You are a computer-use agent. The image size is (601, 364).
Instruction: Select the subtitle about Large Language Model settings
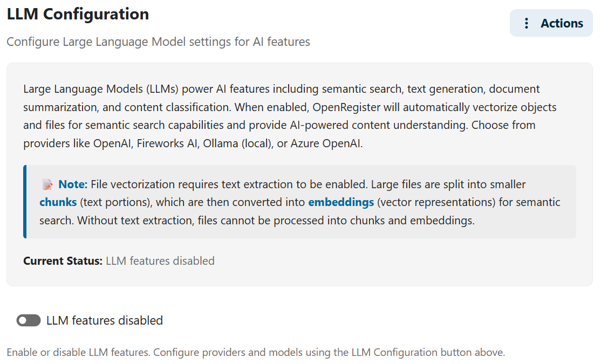point(158,42)
